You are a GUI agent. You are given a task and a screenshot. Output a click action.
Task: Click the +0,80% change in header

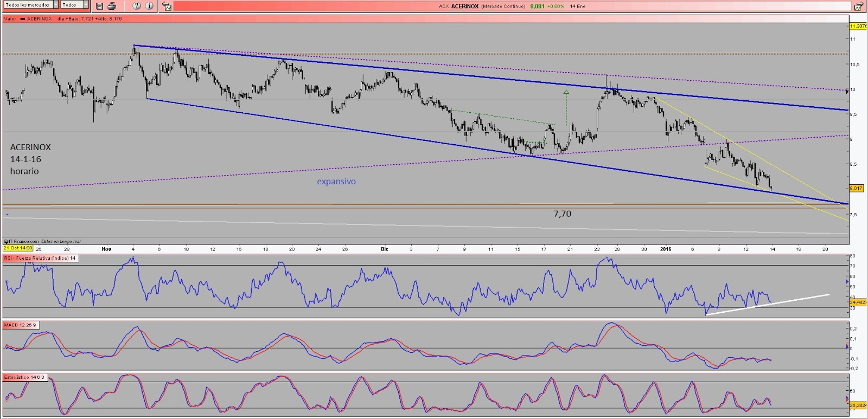tap(556, 7)
